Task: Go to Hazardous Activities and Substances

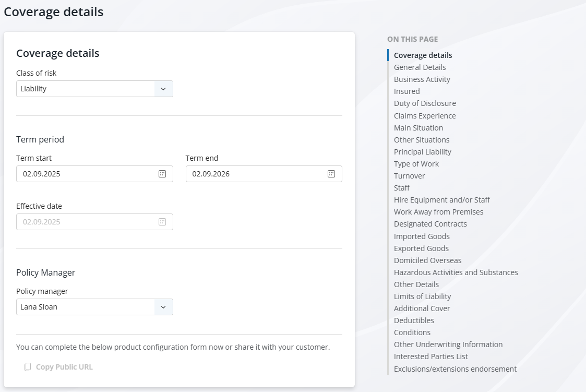Action: click(456, 272)
